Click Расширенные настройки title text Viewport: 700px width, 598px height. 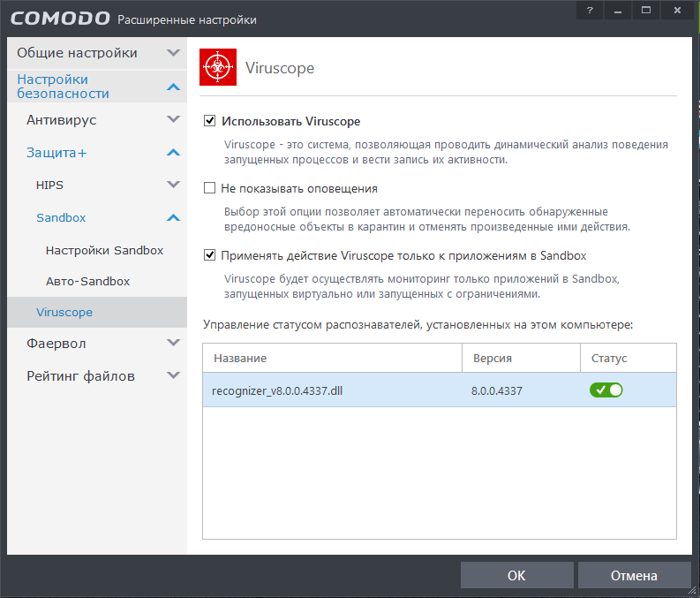pos(187,19)
